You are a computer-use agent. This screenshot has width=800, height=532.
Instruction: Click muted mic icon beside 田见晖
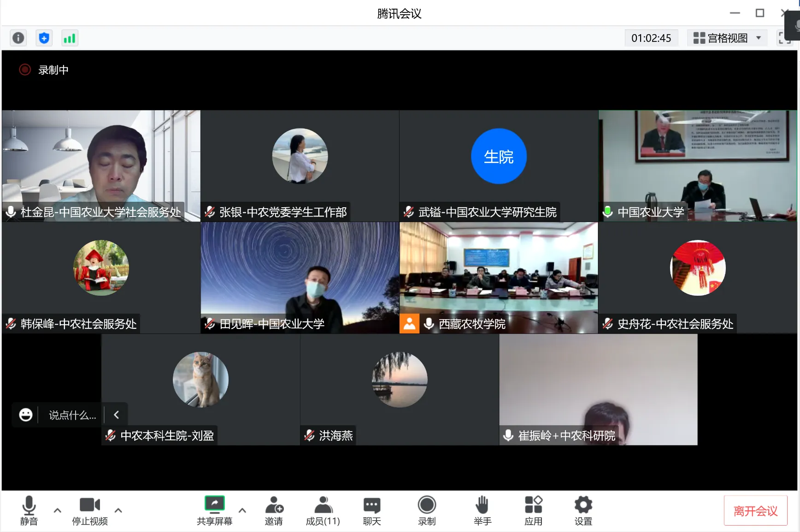tap(210, 323)
